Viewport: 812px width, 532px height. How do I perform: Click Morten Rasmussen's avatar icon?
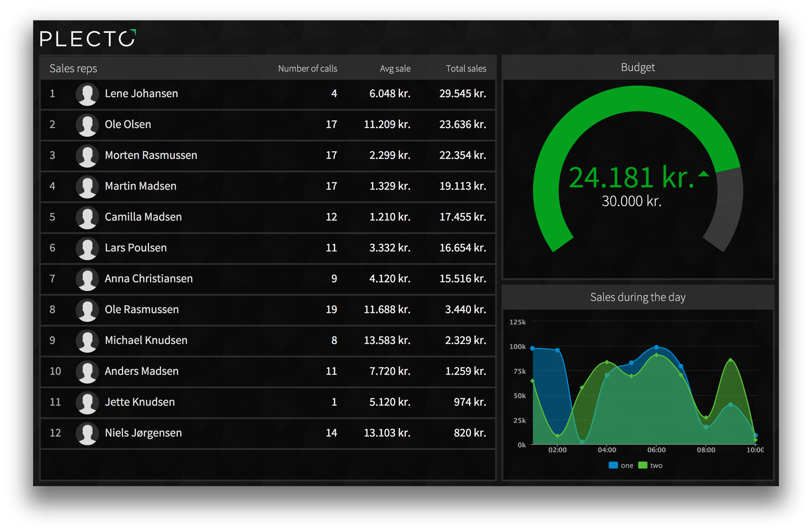click(87, 156)
